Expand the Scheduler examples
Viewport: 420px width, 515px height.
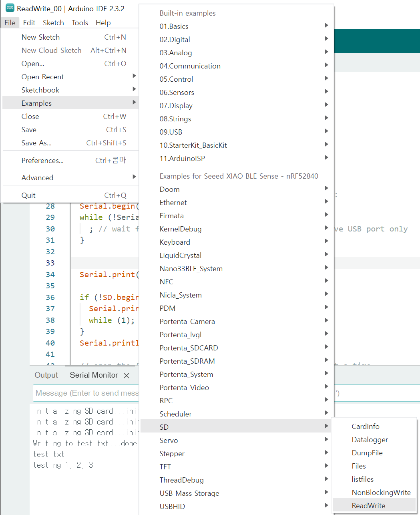[x=237, y=414]
